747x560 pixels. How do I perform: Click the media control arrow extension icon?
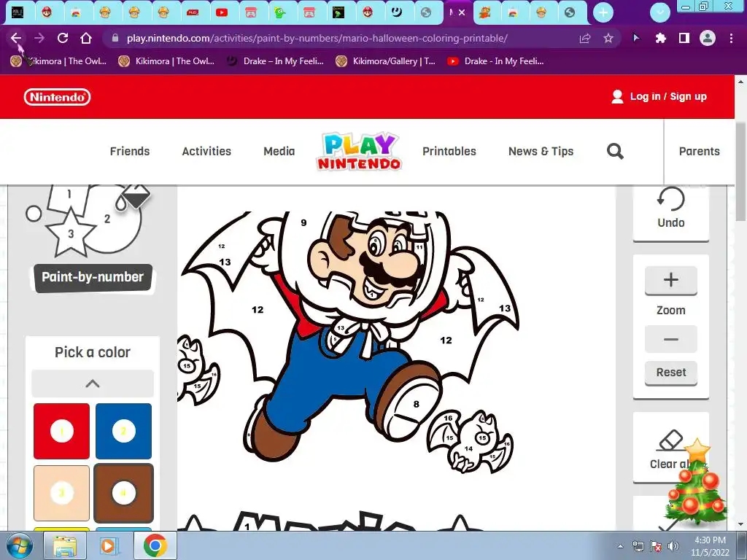[x=636, y=38]
